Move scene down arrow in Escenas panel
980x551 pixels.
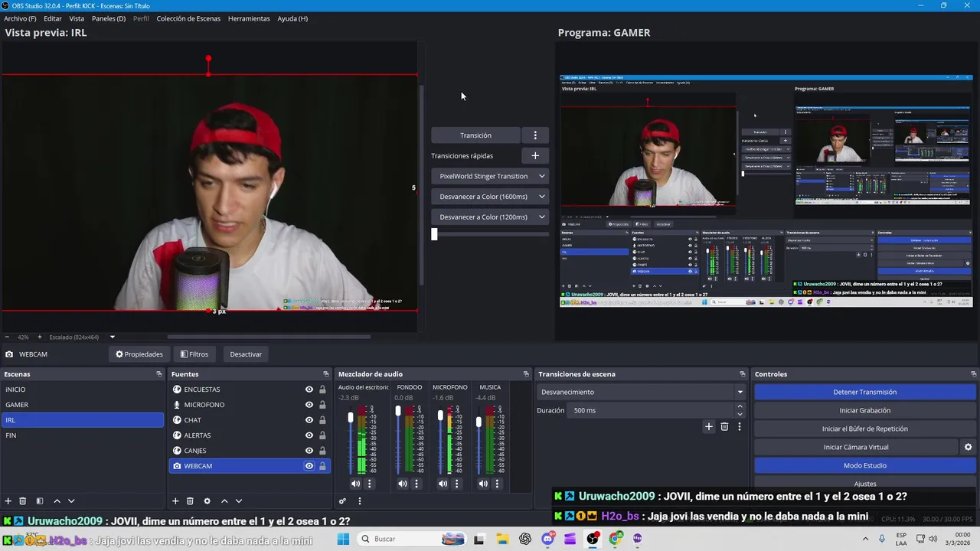click(71, 501)
